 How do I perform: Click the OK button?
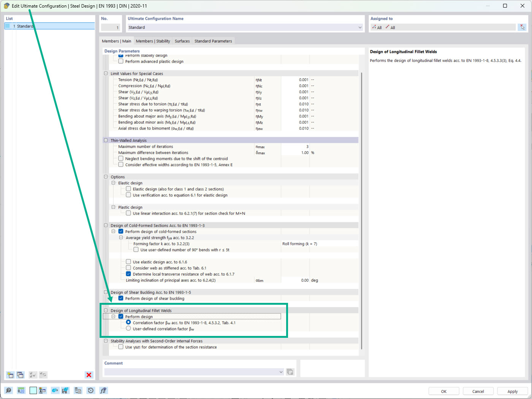coord(444,391)
